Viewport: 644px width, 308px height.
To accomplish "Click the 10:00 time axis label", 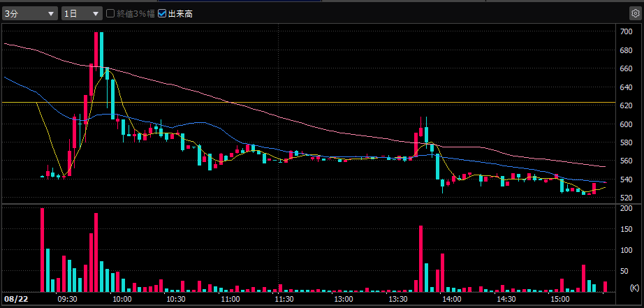I will 122,298.
